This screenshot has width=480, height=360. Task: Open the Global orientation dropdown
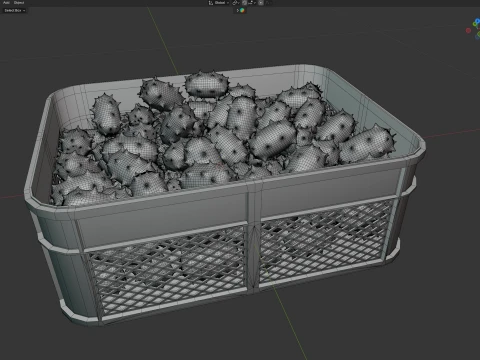point(222,3)
